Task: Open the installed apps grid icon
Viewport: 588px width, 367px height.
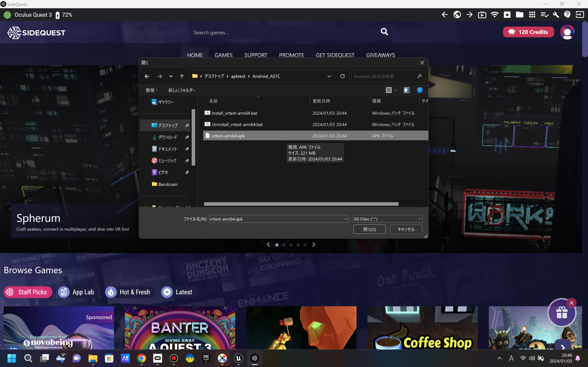Action: [532, 15]
